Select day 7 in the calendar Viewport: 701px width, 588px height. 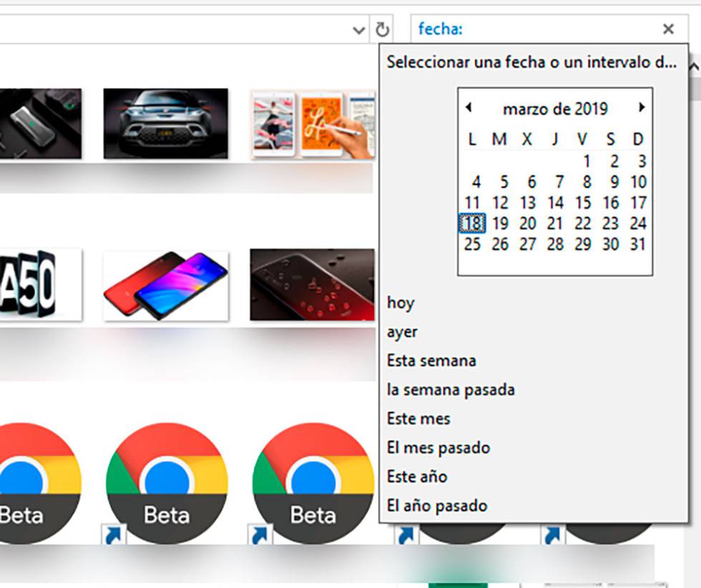(x=559, y=182)
